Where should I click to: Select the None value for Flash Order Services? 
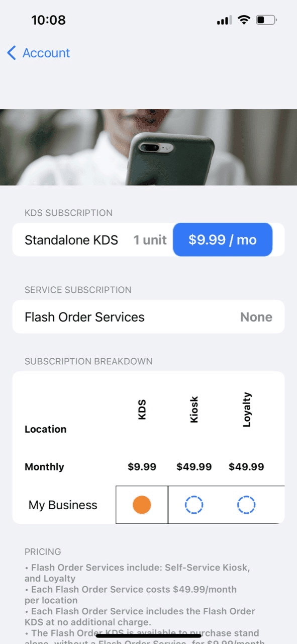tap(256, 317)
